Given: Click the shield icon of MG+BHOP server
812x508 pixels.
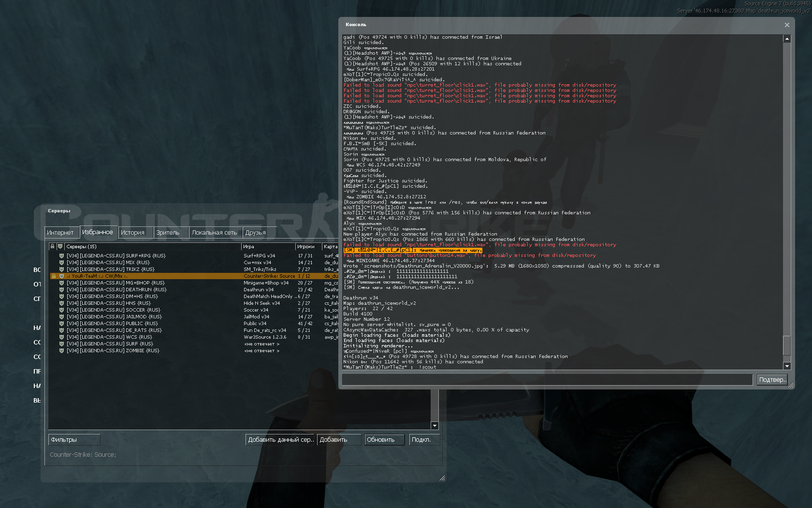Looking at the screenshot, I should tap(61, 283).
